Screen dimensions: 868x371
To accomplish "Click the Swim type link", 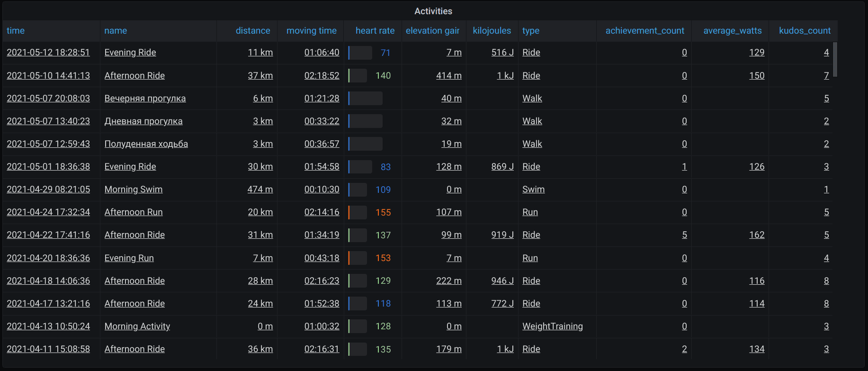I will [533, 190].
